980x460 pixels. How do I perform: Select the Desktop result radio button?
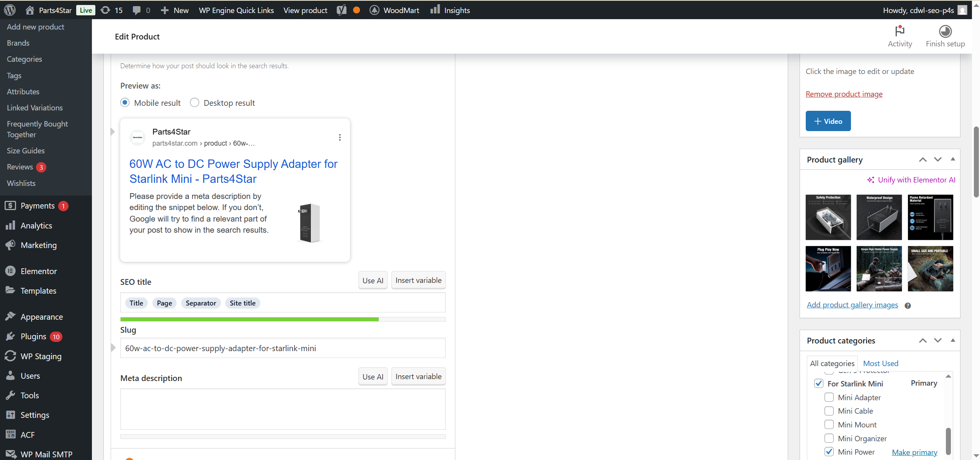click(195, 103)
